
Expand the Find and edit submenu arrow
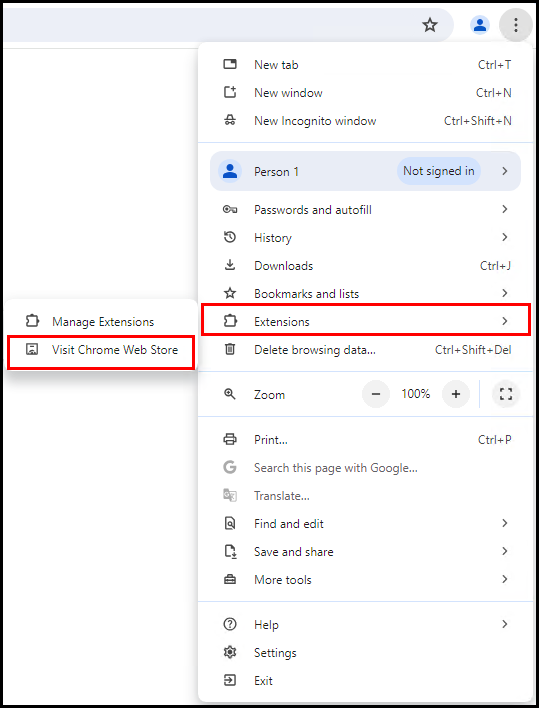pos(505,523)
